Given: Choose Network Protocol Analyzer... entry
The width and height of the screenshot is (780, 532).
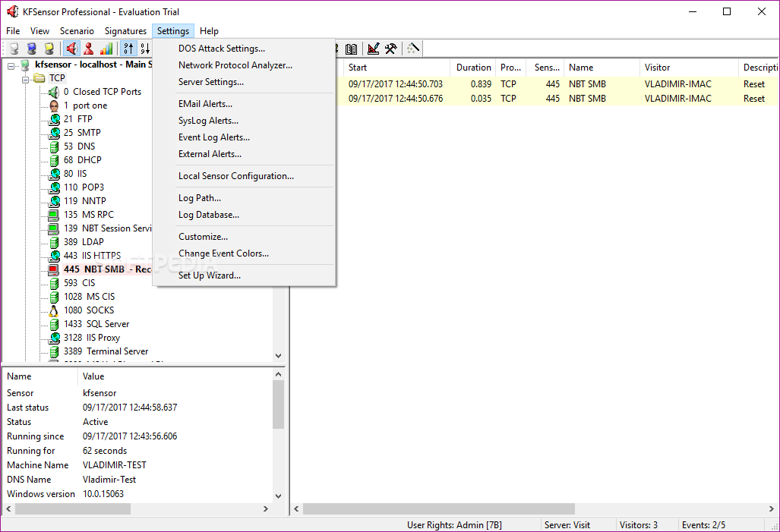Looking at the screenshot, I should tap(245, 65).
